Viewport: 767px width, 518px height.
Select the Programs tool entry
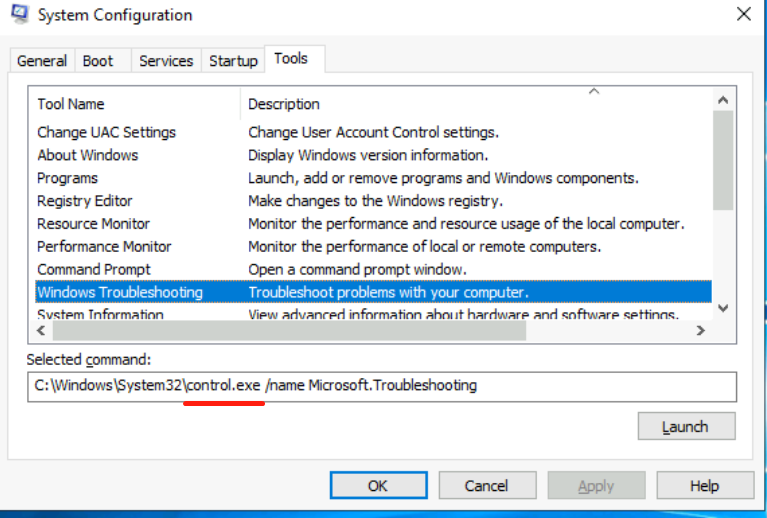click(67, 178)
